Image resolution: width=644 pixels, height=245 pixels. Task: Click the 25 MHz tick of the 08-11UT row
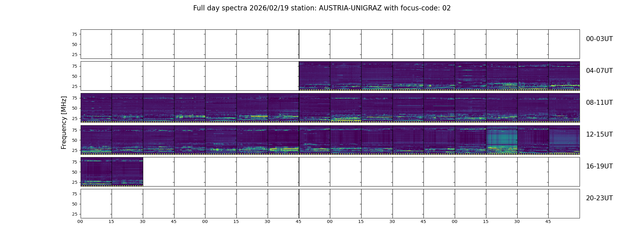75,118
